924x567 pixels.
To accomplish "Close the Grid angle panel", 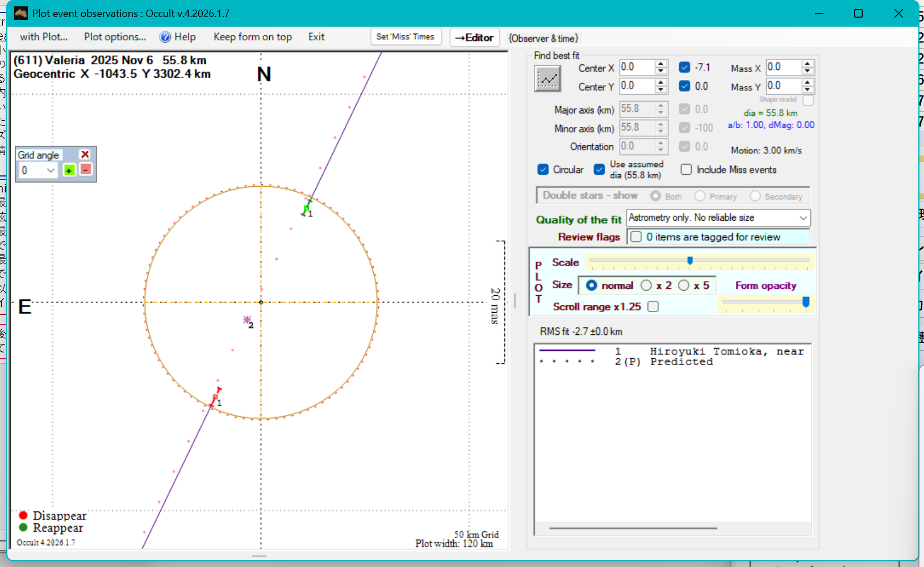I will pos(85,154).
